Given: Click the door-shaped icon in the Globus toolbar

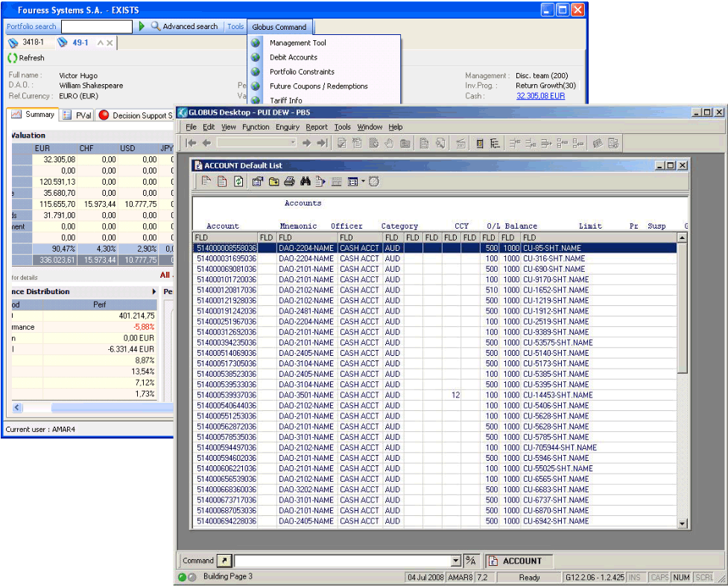Looking at the screenshot, I should pyautogui.click(x=480, y=144).
